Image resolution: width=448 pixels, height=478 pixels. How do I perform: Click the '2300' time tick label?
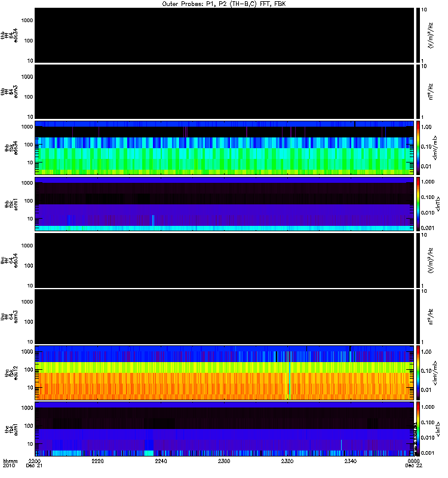point(224,461)
